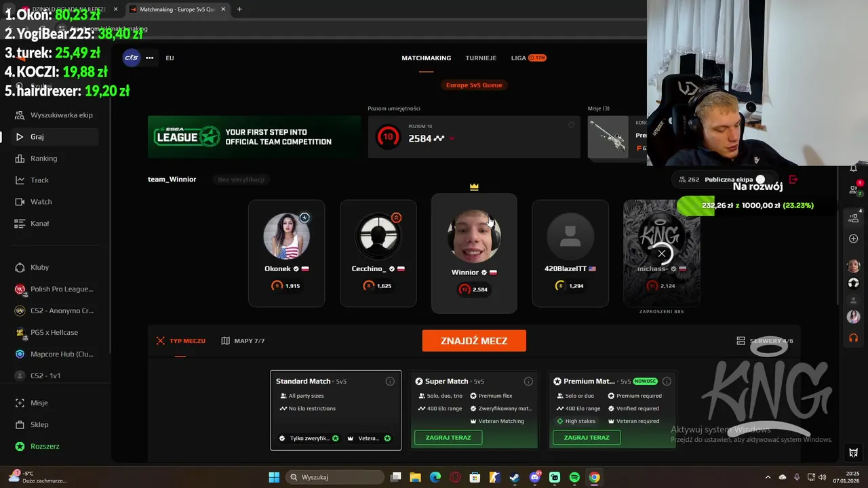Show hidden system tray icons

tap(768, 477)
